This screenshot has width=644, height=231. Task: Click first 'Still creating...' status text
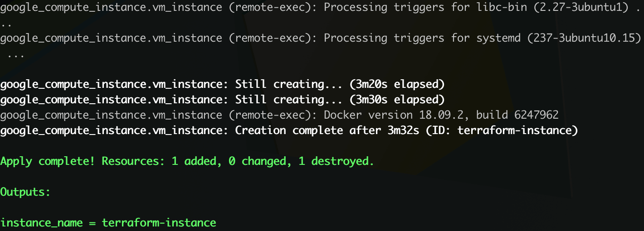pyautogui.click(x=289, y=84)
